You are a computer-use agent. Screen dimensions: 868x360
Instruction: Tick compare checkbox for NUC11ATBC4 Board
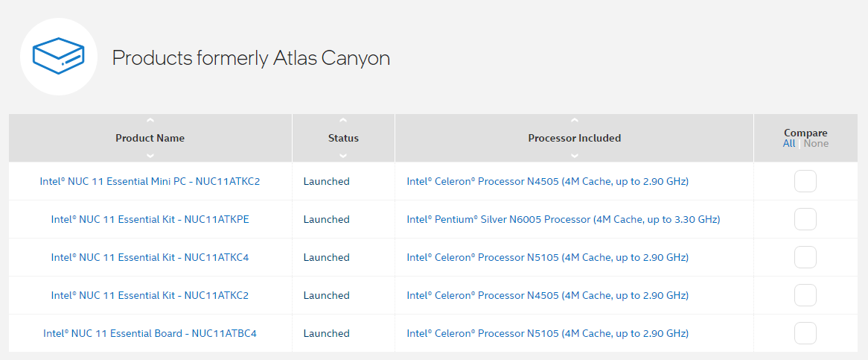pos(805,333)
